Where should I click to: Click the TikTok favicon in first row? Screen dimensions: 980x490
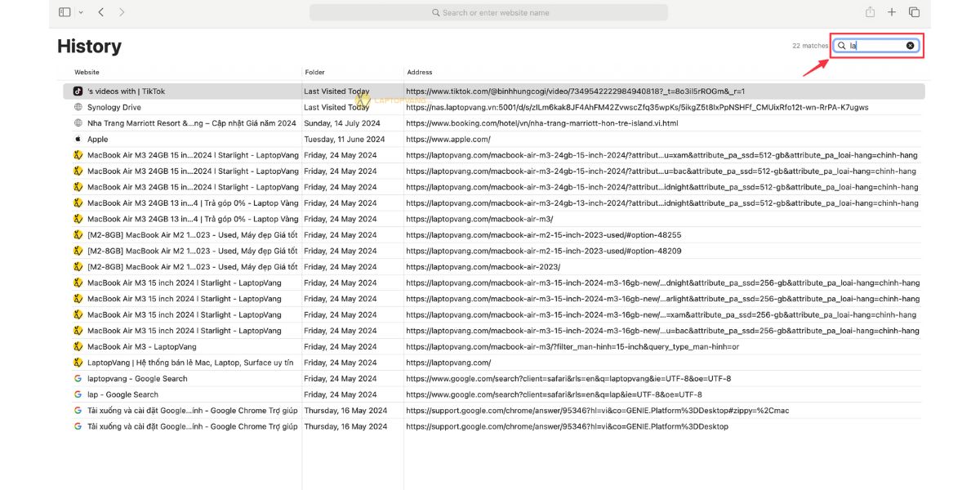click(78, 91)
